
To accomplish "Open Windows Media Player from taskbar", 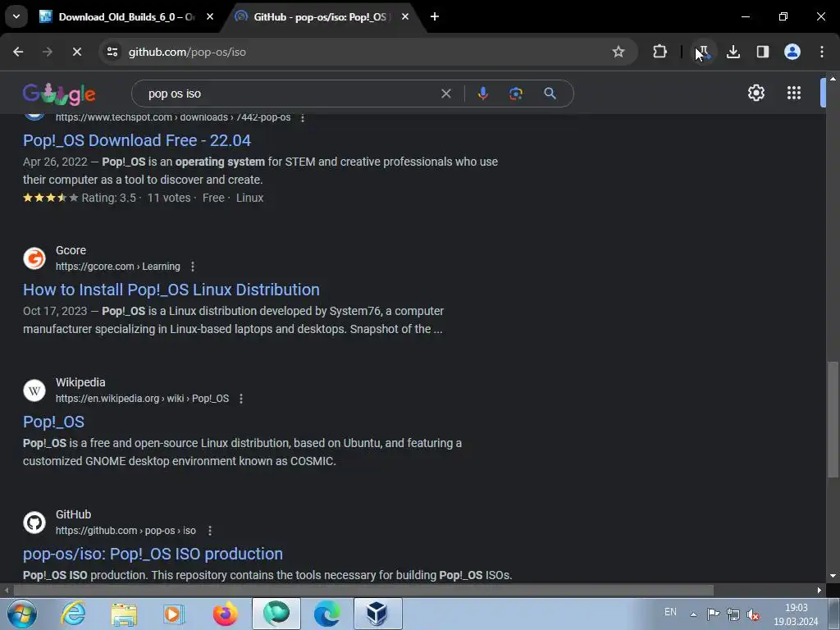I will click(x=174, y=614).
